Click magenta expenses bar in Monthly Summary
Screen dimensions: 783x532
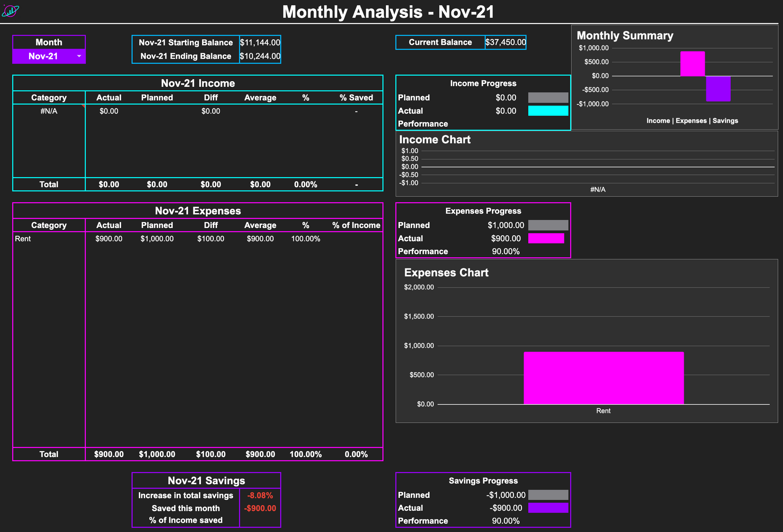point(692,64)
